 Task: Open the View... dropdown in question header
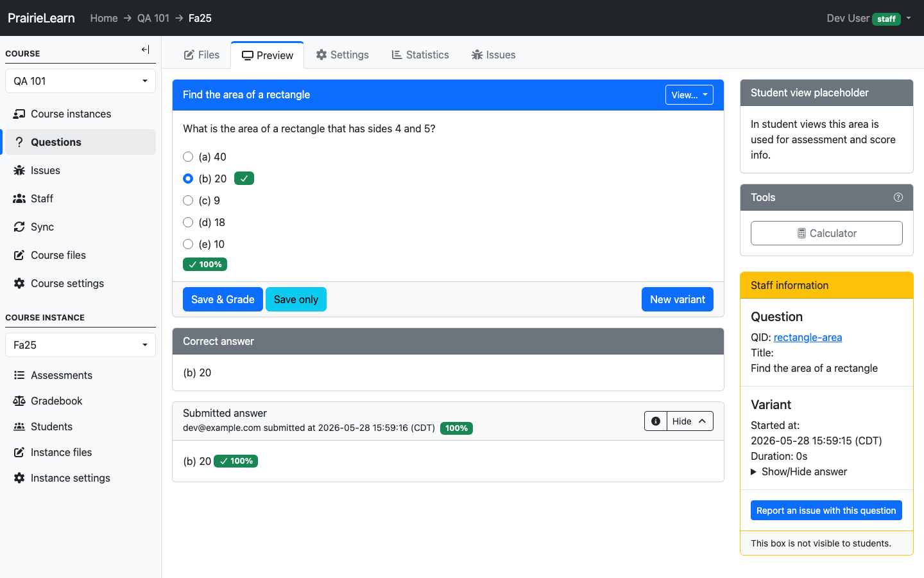(689, 95)
